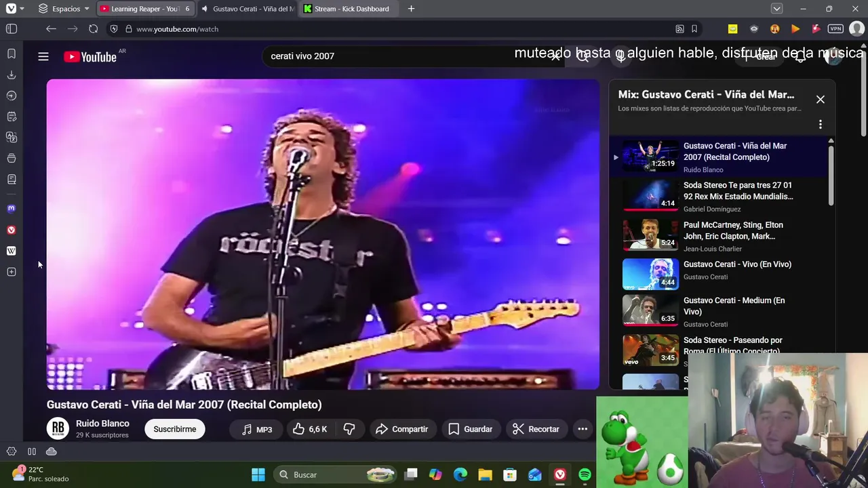868x488 pixels.
Task: Open the tab list dropdown arrow
Action: coord(777,9)
